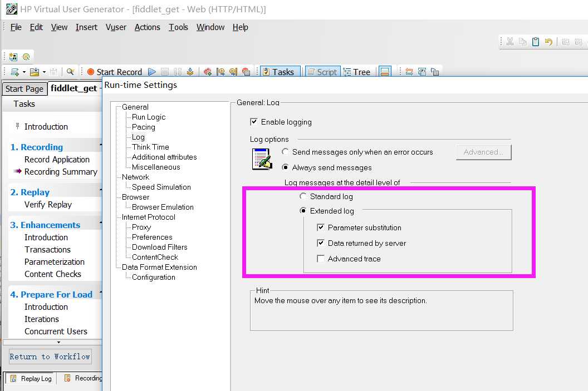The height and width of the screenshot is (391, 588).
Task: Click the Start Record red circle icon
Action: [90, 72]
